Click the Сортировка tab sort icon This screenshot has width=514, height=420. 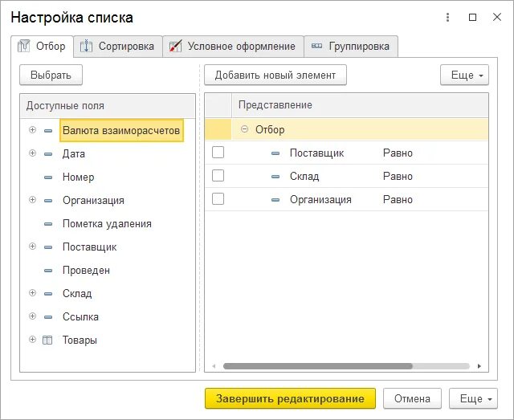coord(88,47)
